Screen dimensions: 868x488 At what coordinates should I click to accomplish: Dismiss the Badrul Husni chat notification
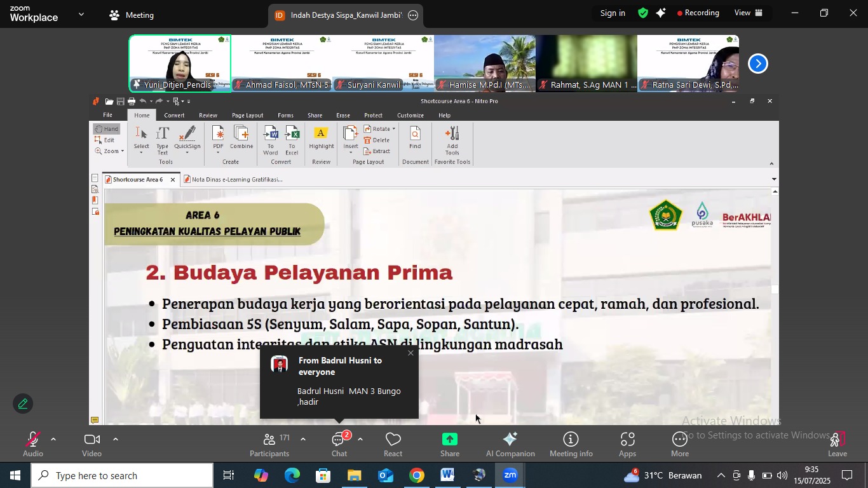(x=410, y=353)
